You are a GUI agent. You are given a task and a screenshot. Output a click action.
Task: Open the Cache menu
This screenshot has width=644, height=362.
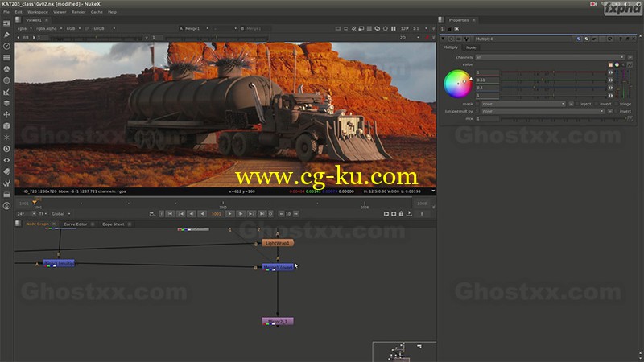[97, 12]
